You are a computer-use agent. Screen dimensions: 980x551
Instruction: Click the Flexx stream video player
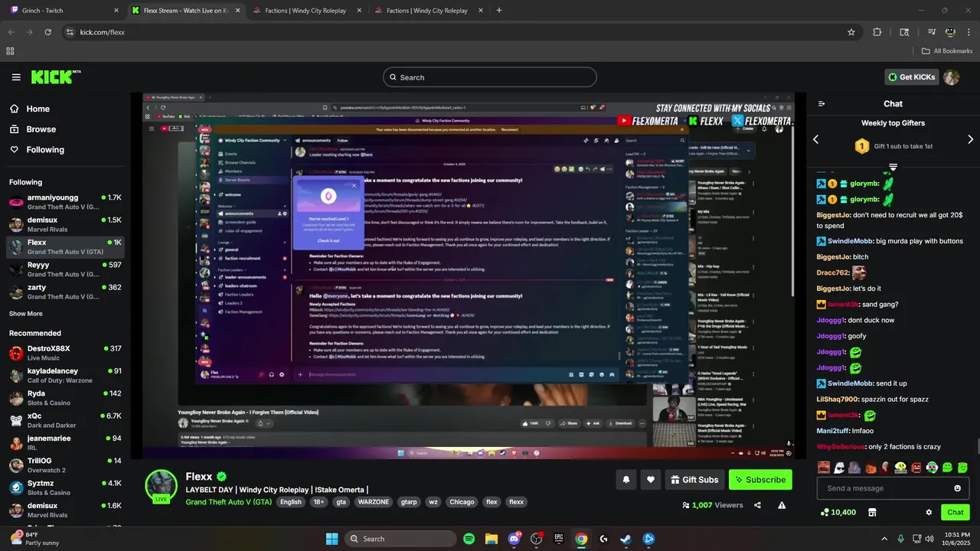click(469, 275)
